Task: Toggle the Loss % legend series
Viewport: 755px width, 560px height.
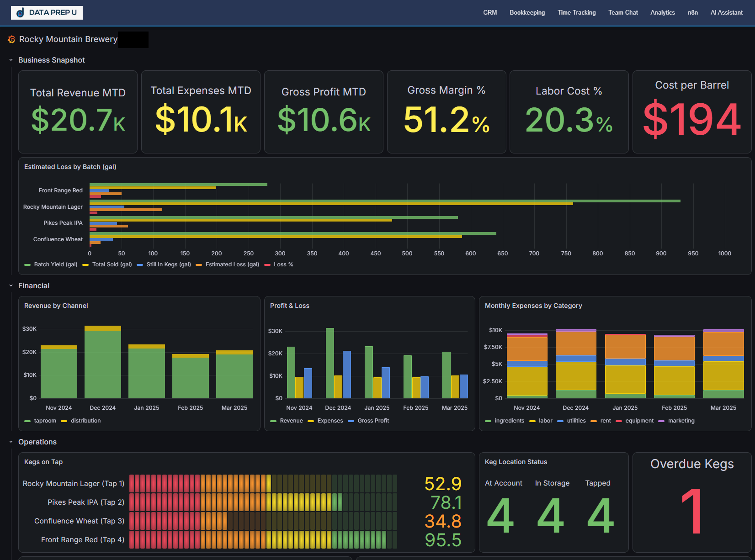Action: 283,264
